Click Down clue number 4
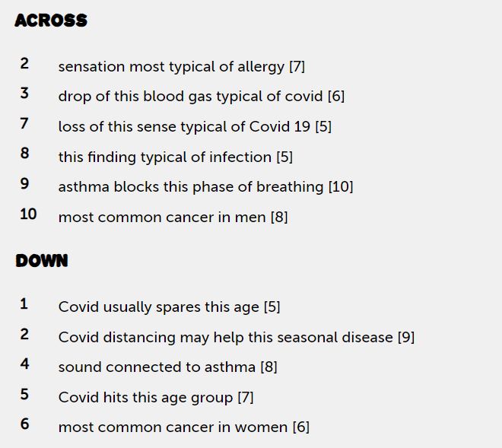502x448 pixels. point(24,364)
